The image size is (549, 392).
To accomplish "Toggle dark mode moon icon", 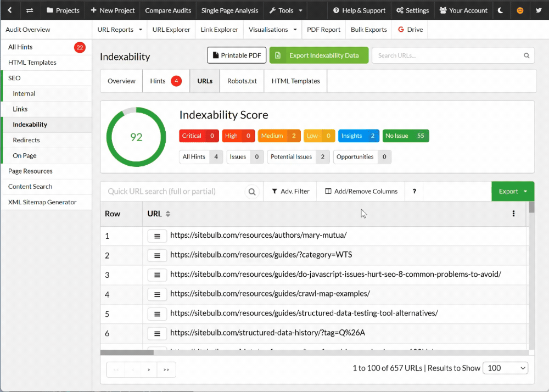I will (500, 10).
